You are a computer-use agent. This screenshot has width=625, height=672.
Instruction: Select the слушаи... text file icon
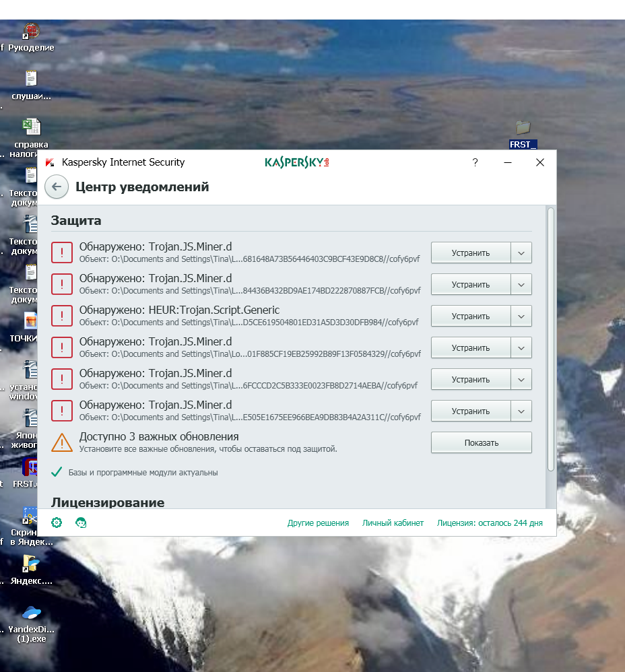(x=31, y=86)
